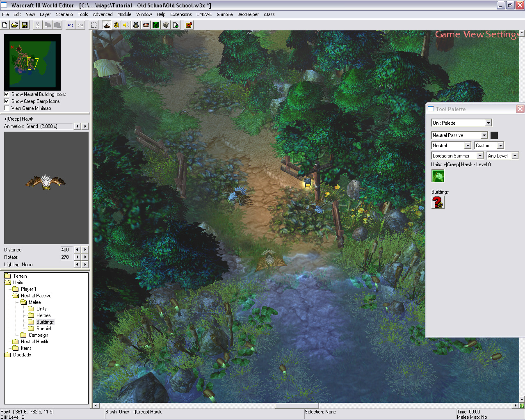Click the Lighting row's left arrow
Viewport: 525px width, 420px height.
77,265
